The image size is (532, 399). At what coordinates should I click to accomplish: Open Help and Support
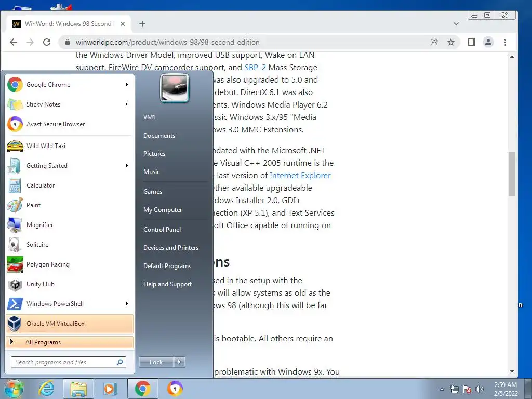(x=167, y=284)
